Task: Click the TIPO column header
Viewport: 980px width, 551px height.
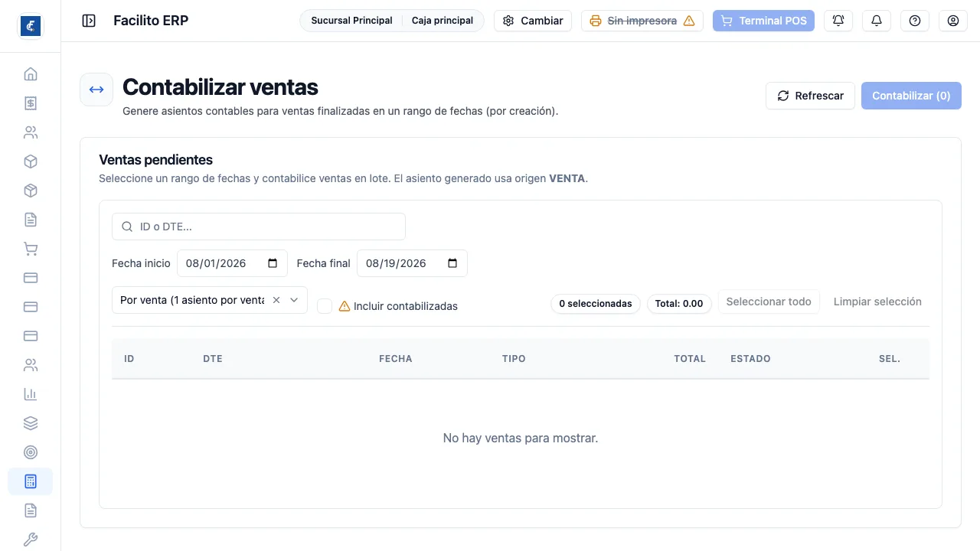Action: coord(514,358)
